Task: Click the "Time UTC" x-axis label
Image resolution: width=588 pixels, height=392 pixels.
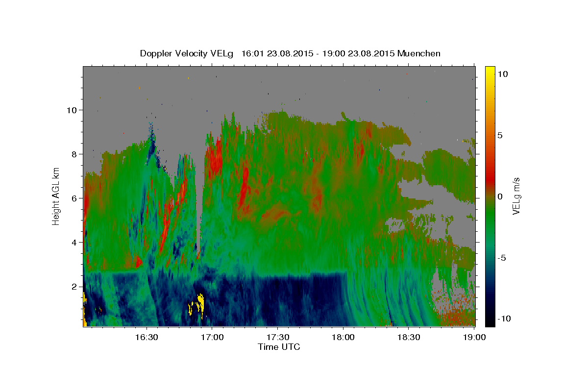Action: pos(279,347)
